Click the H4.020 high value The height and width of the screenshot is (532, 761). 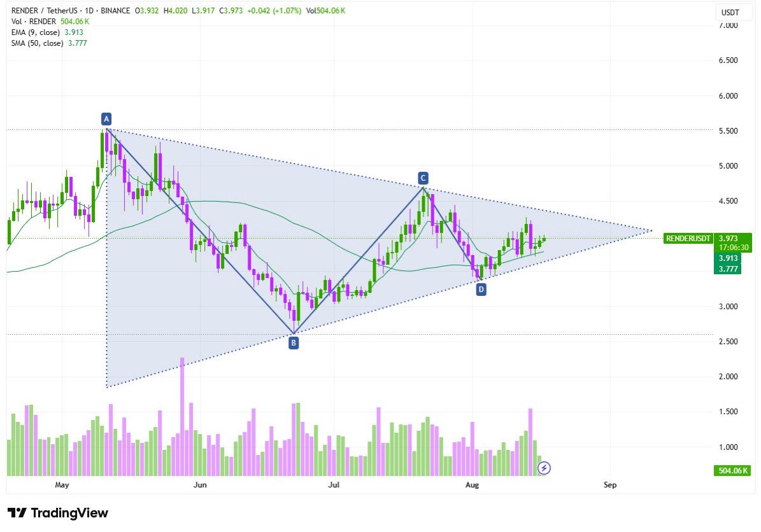[x=176, y=11]
